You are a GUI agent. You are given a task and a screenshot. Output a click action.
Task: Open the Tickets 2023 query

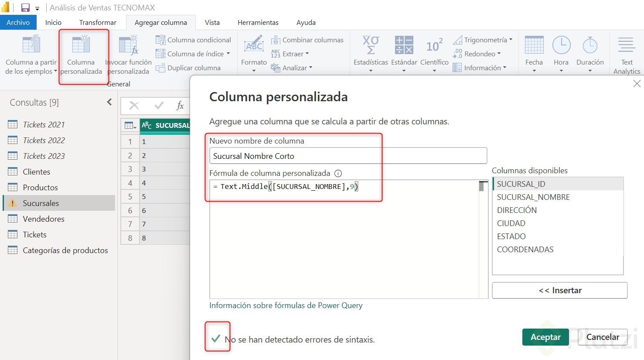coord(59,156)
